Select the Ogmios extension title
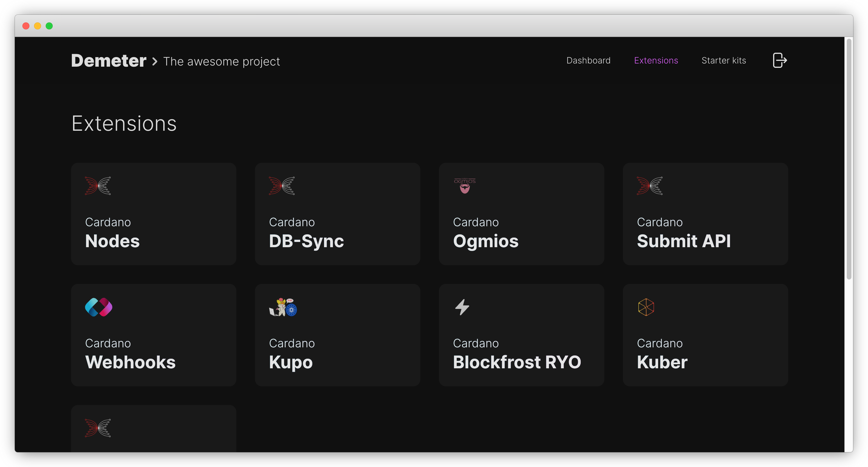The height and width of the screenshot is (467, 868). click(486, 241)
